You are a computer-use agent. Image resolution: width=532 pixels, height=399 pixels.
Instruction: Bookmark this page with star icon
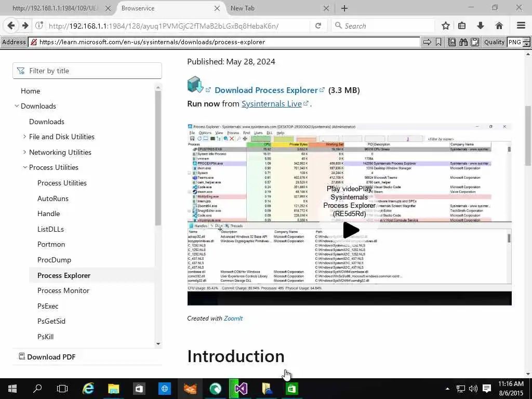pos(445,26)
